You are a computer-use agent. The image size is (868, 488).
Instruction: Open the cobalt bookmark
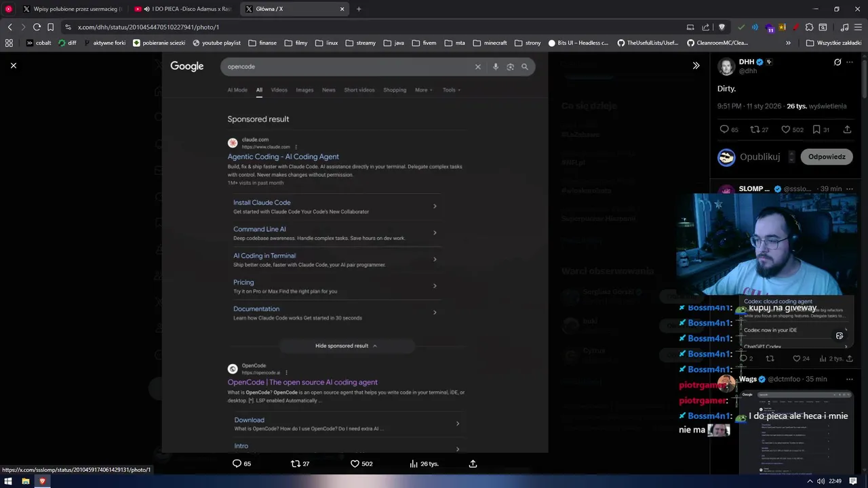pos(39,43)
